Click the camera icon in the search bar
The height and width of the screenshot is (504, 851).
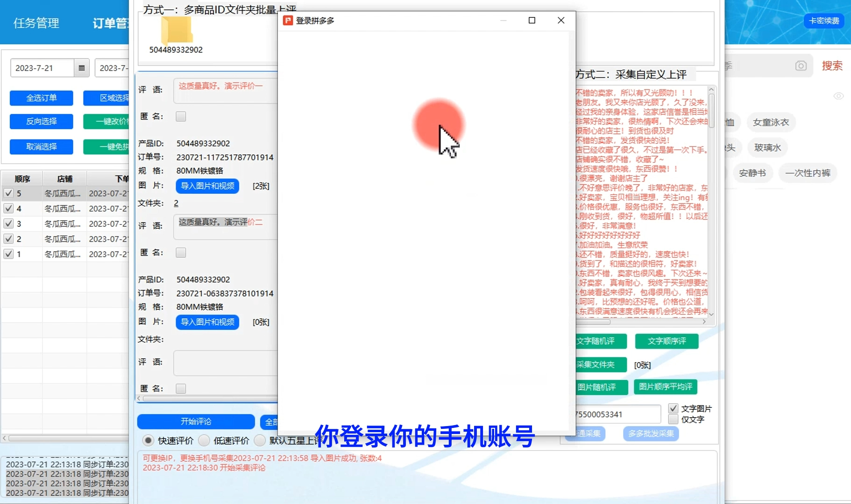[800, 66]
